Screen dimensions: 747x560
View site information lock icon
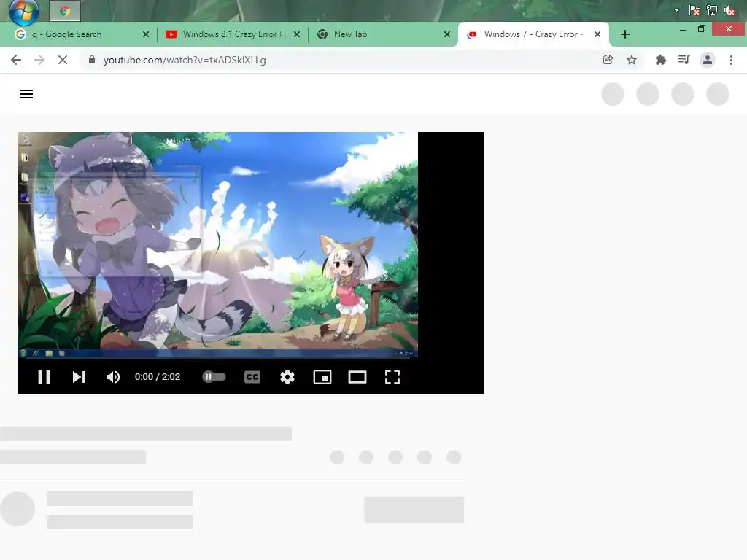(92, 60)
